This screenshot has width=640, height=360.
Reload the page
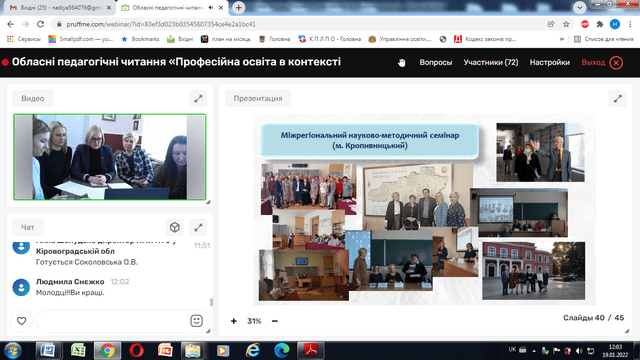tap(40, 24)
